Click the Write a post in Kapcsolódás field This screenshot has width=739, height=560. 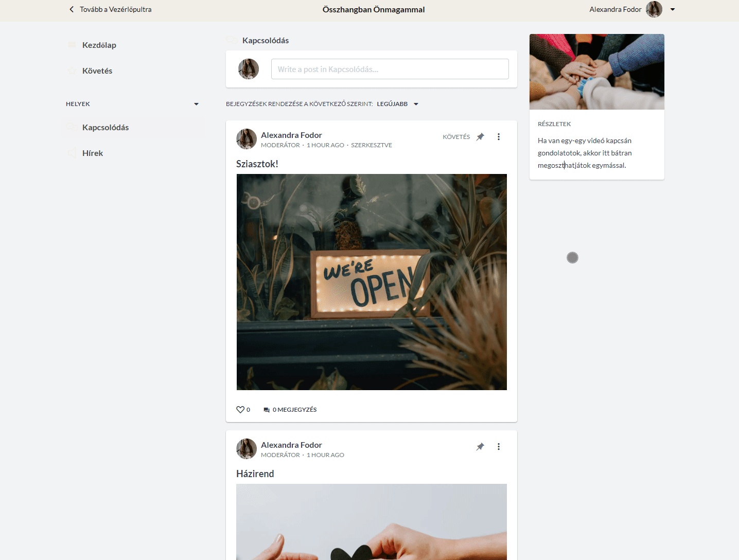(x=390, y=69)
